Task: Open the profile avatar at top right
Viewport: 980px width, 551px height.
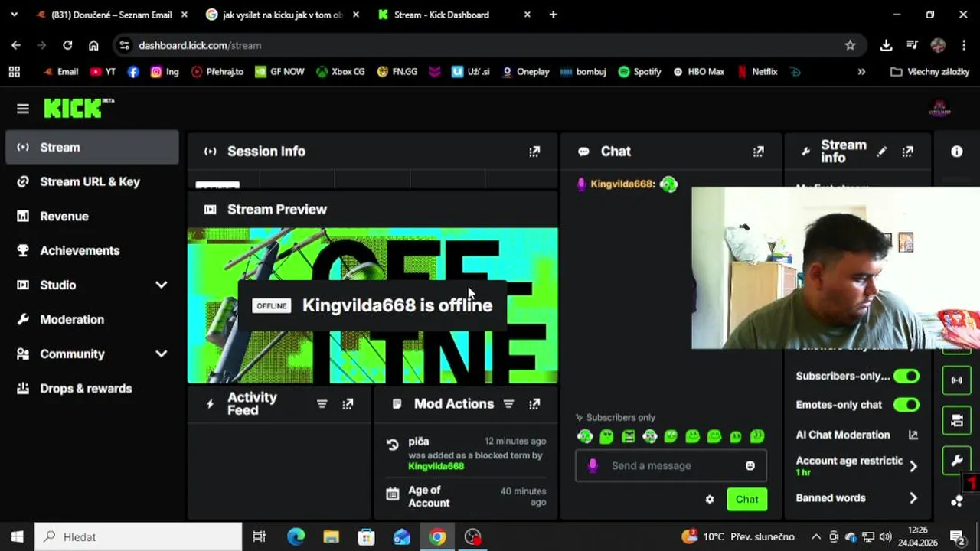Action: 939,109
